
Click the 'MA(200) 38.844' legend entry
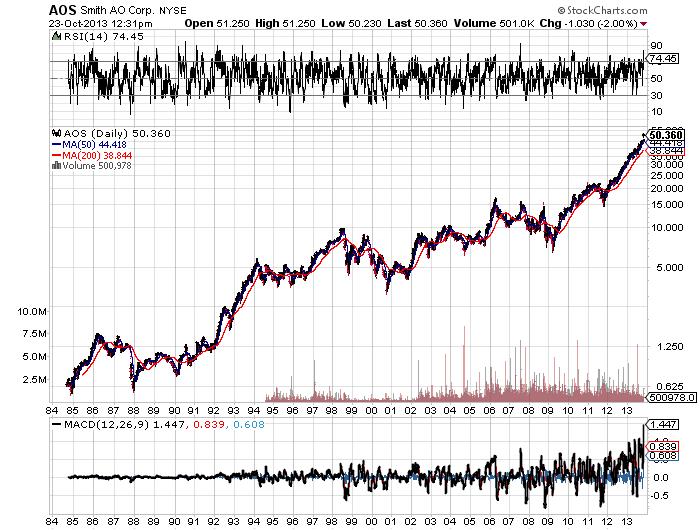(x=97, y=155)
